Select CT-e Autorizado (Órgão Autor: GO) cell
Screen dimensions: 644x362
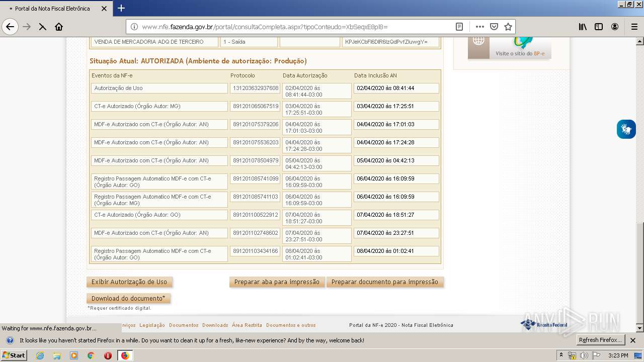(159, 215)
